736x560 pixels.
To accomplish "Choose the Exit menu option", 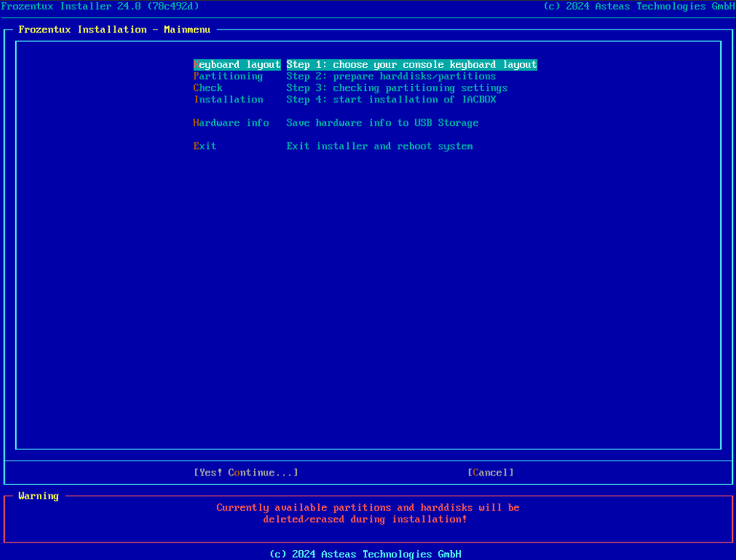I will (x=205, y=146).
